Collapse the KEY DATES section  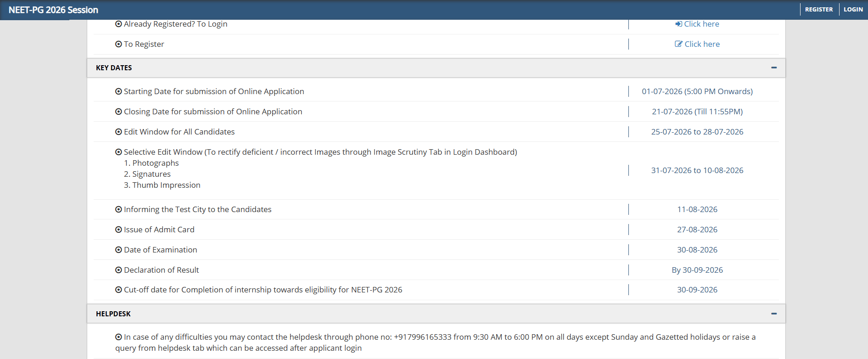point(774,67)
